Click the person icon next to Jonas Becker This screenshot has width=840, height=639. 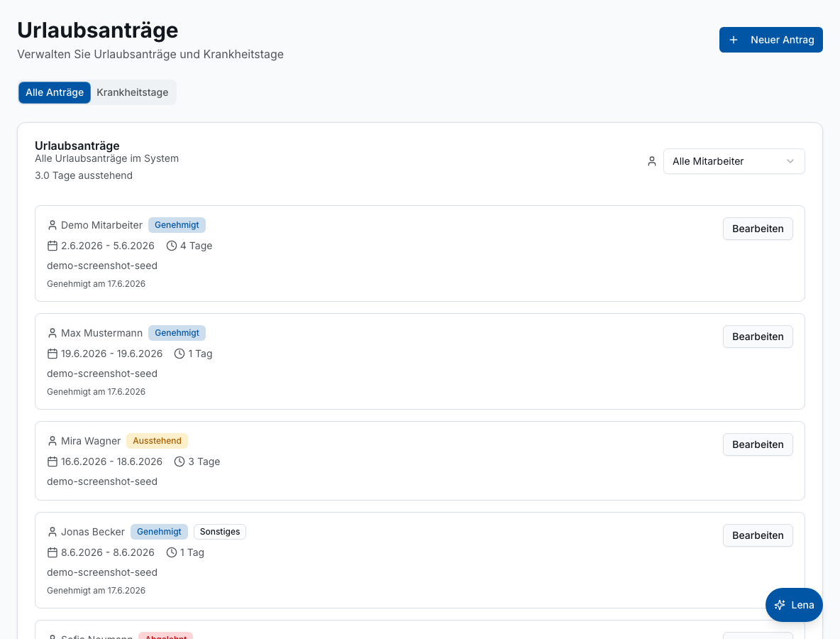tap(52, 532)
